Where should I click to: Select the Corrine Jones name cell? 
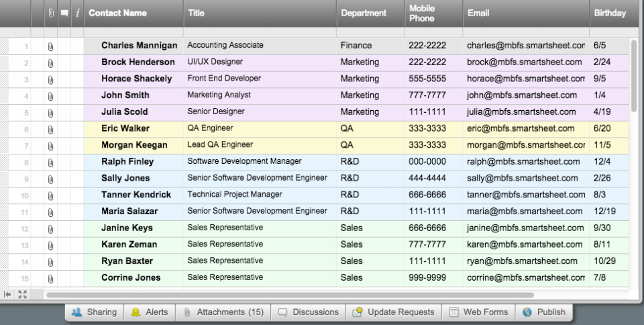point(134,278)
